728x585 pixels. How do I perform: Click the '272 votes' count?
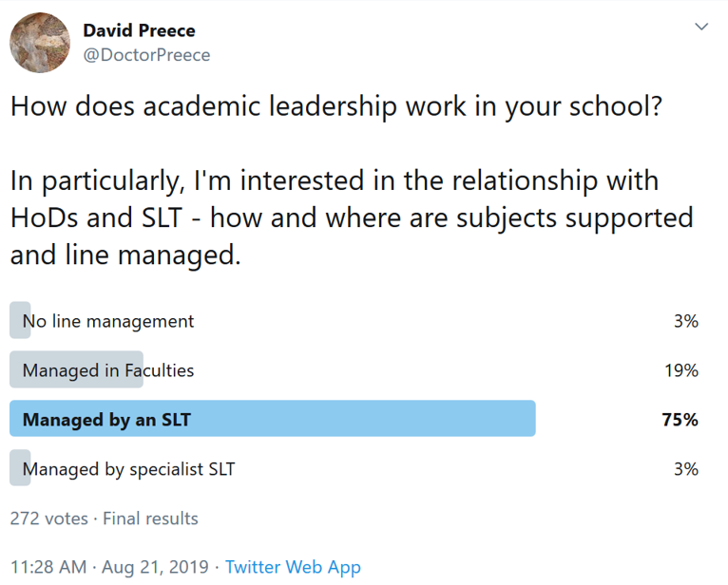coord(48,519)
